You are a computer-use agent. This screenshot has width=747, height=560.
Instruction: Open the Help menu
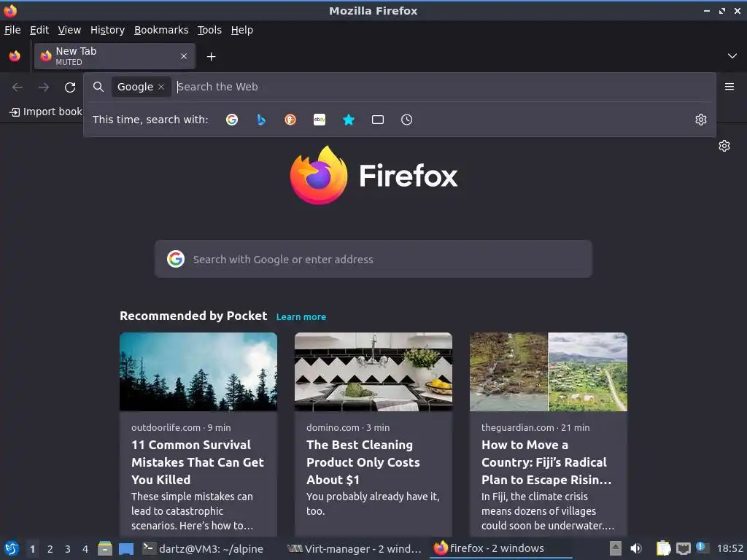pyautogui.click(x=242, y=30)
